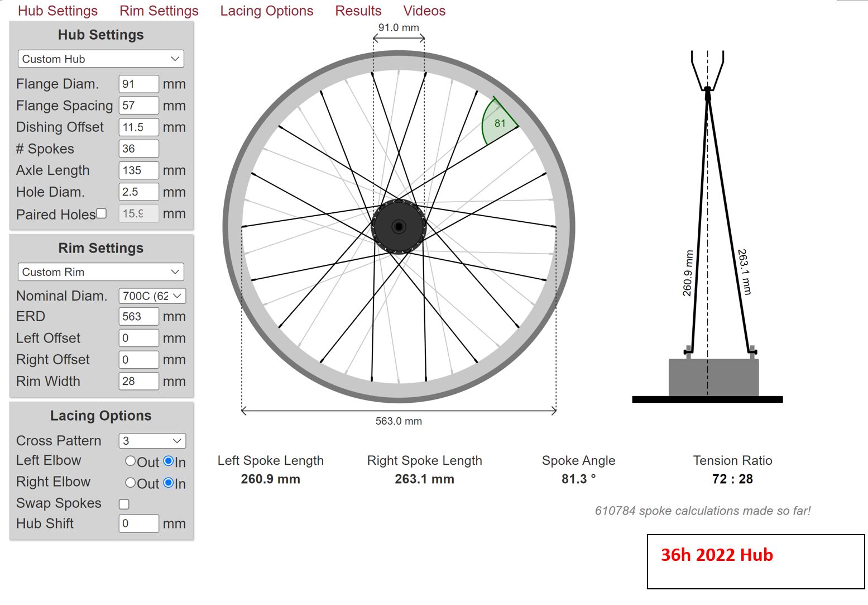Change the Cross Pattern dropdown

(152, 441)
